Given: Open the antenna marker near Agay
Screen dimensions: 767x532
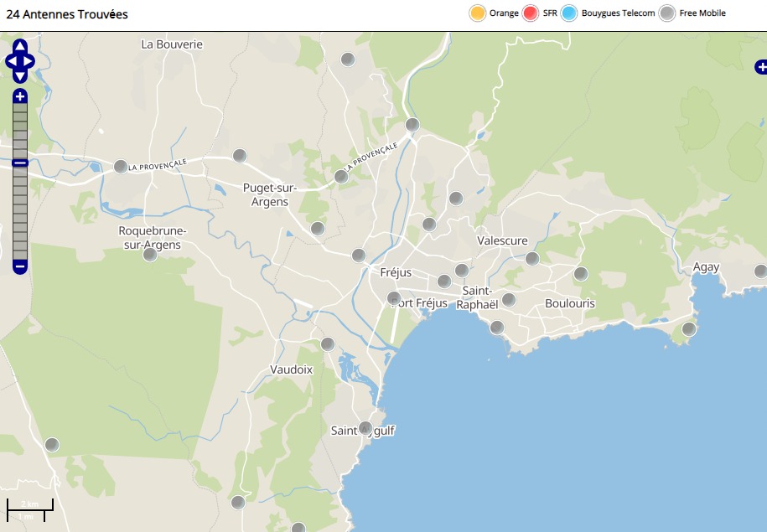Looking at the screenshot, I should (x=760, y=271).
